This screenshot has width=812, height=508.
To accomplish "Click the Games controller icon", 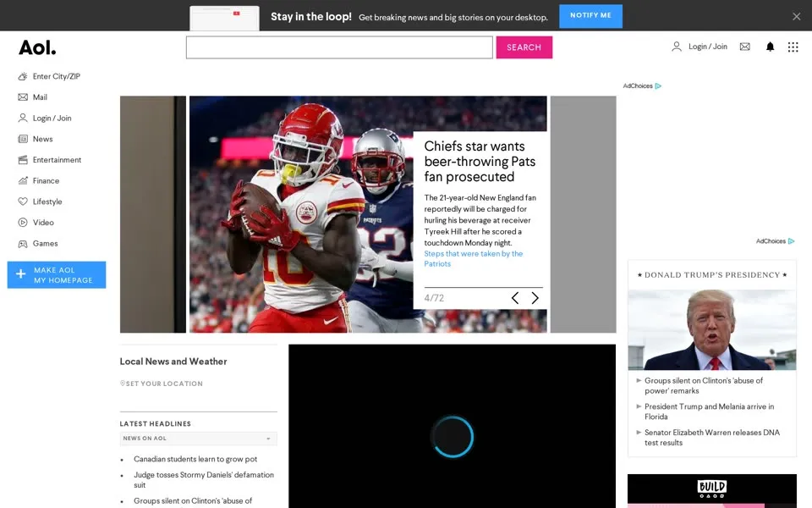I will (23, 244).
